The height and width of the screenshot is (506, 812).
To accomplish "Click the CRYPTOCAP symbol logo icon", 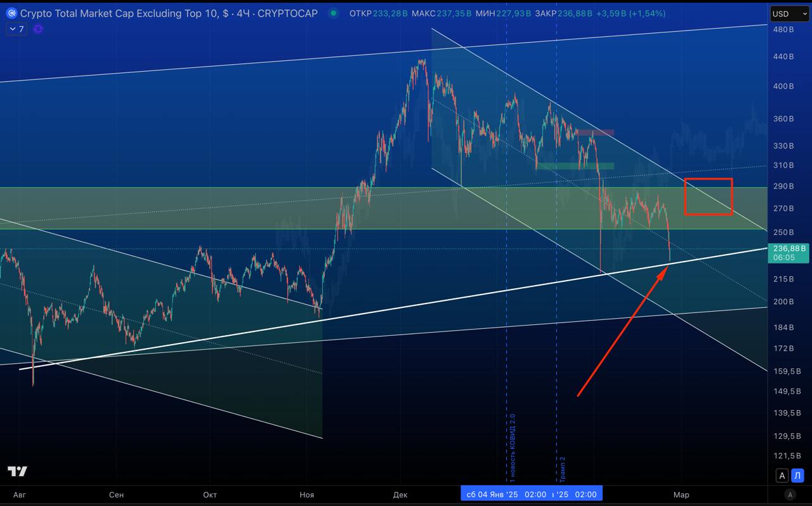I will 11,13.
